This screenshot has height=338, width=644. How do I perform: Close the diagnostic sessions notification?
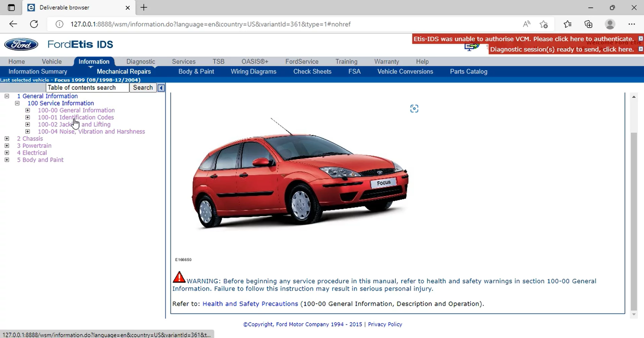641,49
